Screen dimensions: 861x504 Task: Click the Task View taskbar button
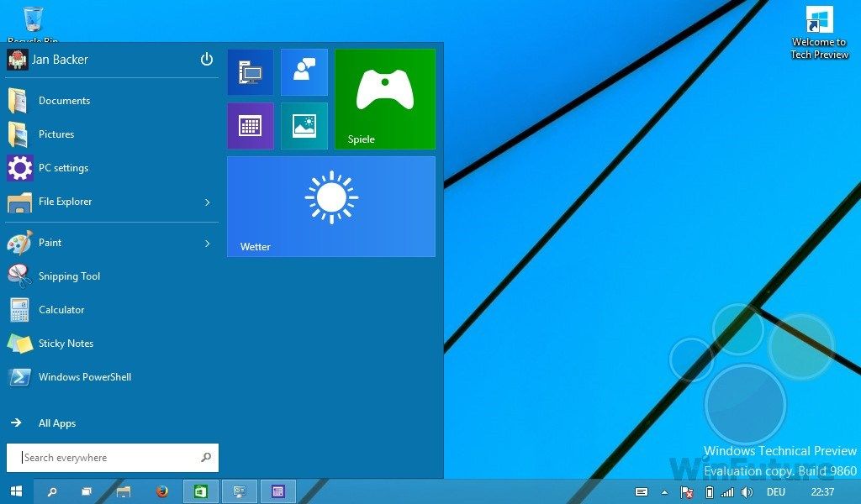tap(86, 491)
